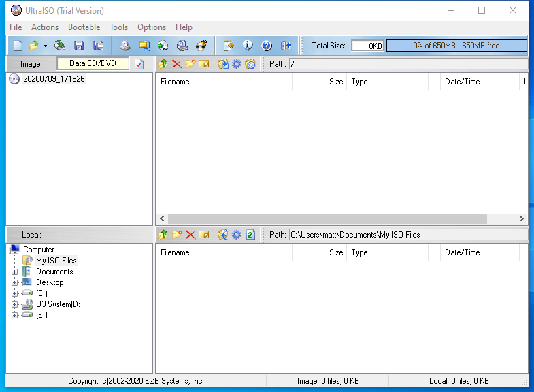Viewport: 534px width, 392px height.
Task: Select Computer in the local tree
Action: click(x=39, y=250)
